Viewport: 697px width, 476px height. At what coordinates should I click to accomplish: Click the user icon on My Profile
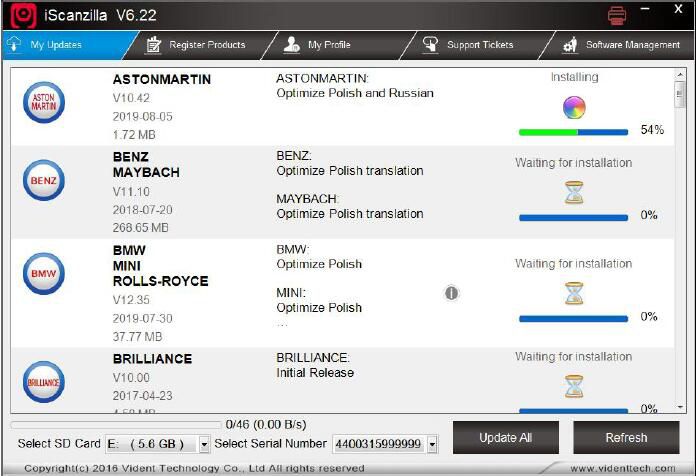pyautogui.click(x=292, y=44)
